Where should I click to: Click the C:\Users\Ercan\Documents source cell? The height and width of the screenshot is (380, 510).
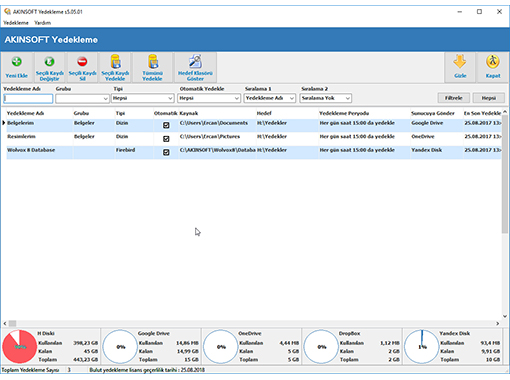(x=214, y=123)
